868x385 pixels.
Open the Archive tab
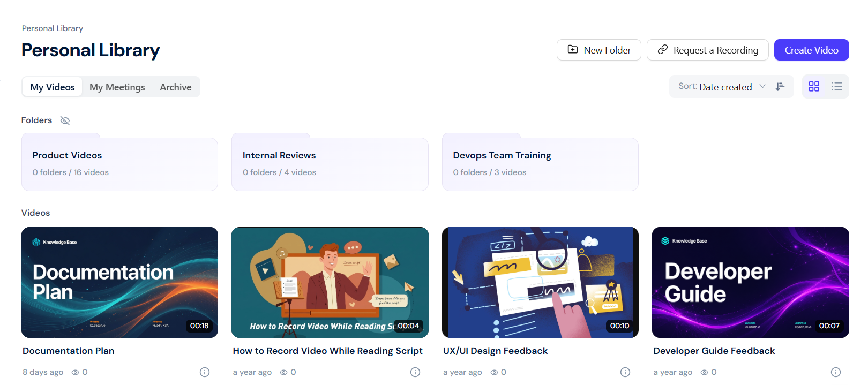click(x=176, y=87)
